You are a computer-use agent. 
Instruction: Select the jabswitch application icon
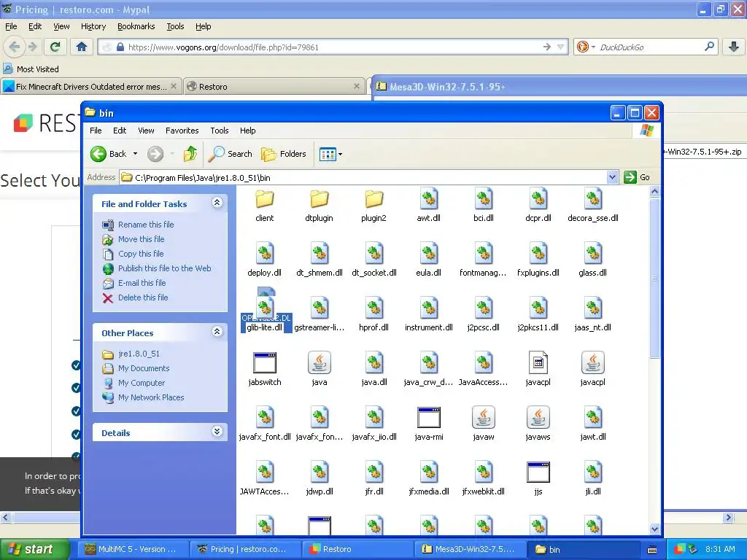264,363
